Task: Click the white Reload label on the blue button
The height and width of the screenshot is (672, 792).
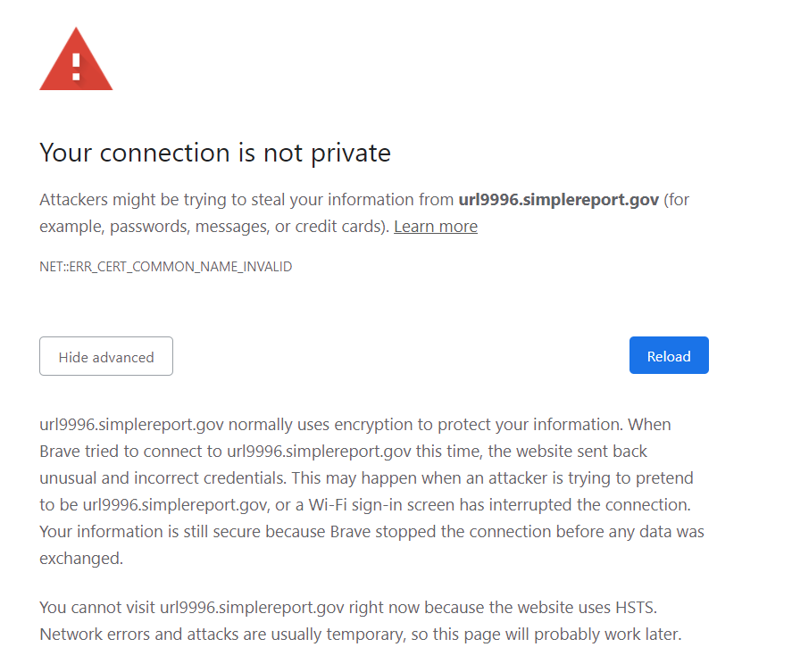Action: [668, 355]
